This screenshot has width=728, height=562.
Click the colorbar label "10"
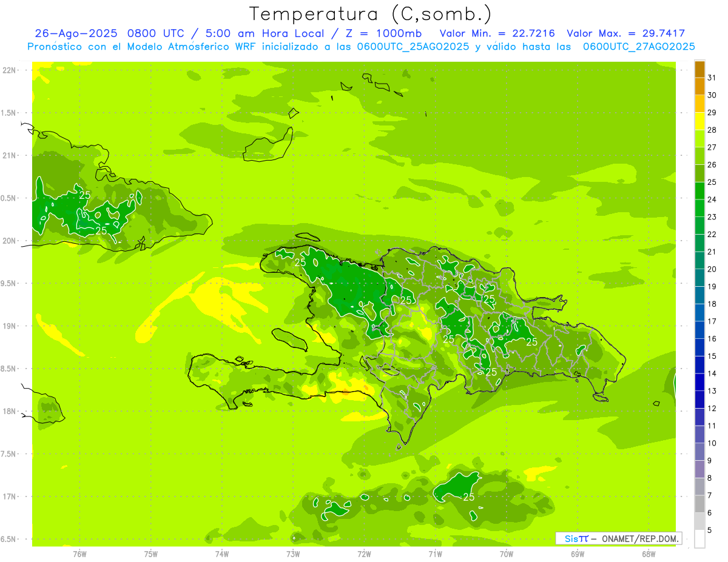coord(712,443)
